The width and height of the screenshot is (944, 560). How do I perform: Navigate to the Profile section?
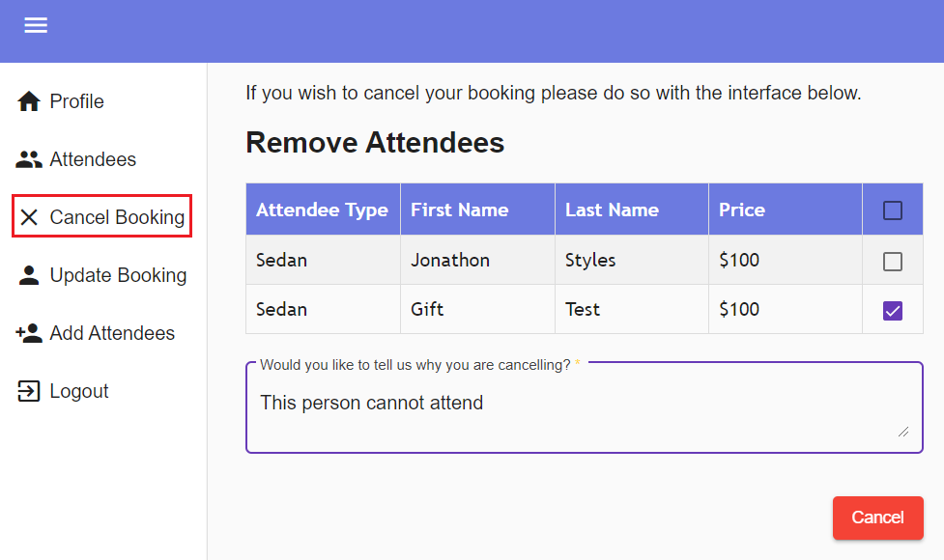click(x=76, y=100)
